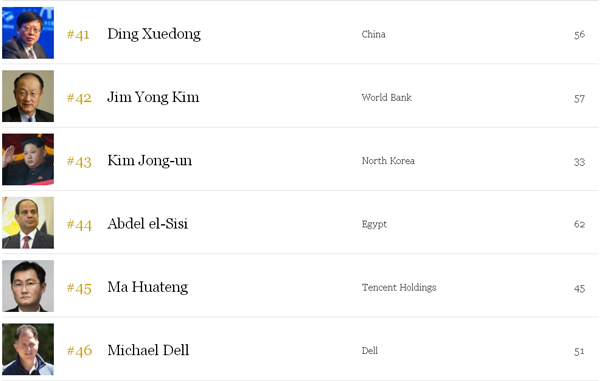This screenshot has height=381, width=600.
Task: Click the World Bank organization text
Action: pyautogui.click(x=386, y=98)
